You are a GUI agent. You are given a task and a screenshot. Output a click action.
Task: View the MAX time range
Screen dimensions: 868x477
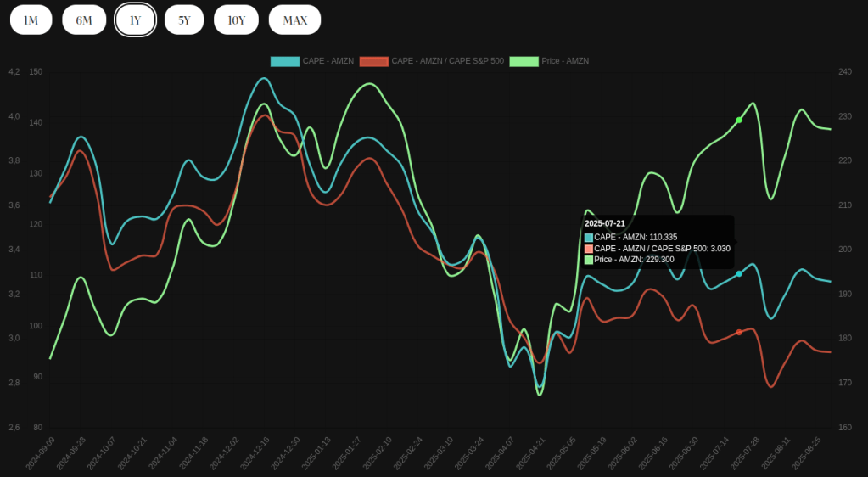(294, 20)
